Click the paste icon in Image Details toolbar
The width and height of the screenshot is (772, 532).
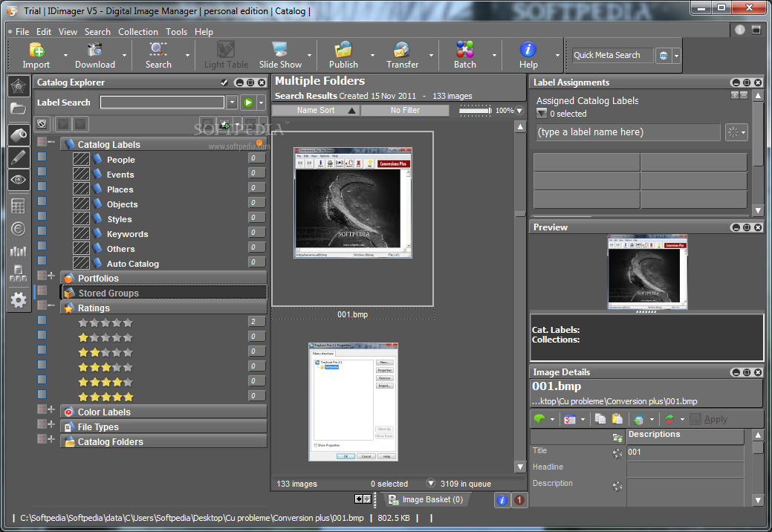[617, 419]
